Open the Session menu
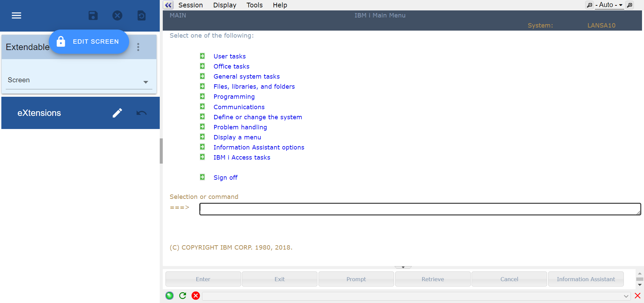Viewport: 644px width, 303px height. pos(190,5)
